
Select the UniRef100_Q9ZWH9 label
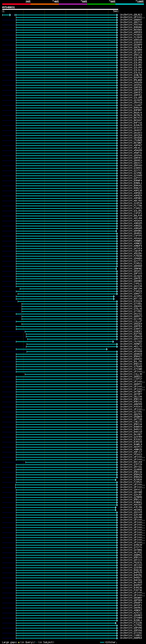[x=131, y=50]
